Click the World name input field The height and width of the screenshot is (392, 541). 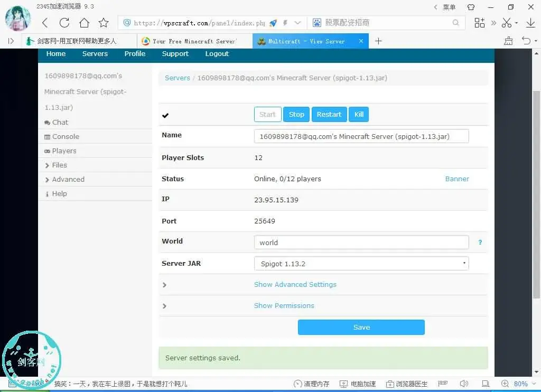click(361, 242)
